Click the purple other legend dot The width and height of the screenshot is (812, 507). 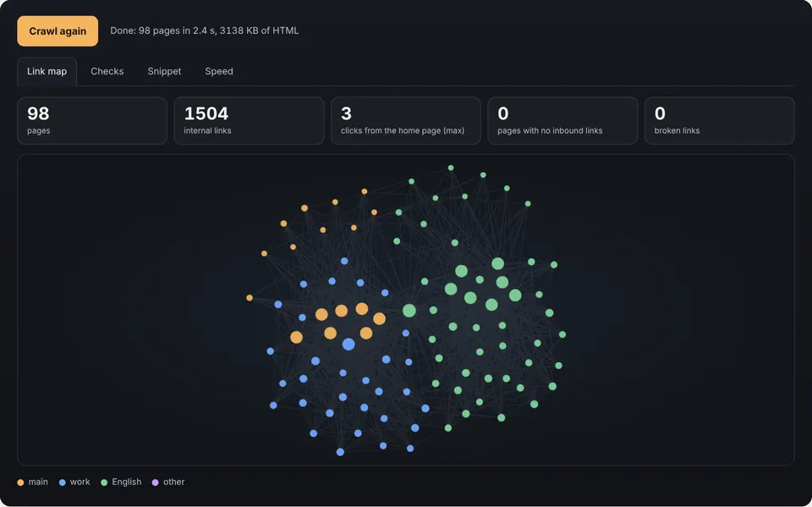tap(155, 482)
